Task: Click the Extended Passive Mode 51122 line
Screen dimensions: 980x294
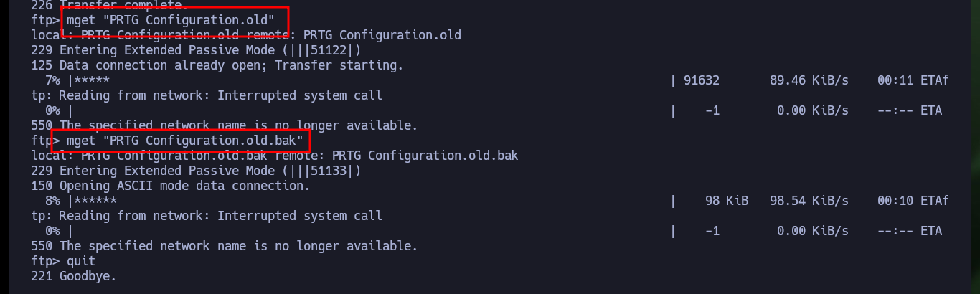Action: pos(196,50)
